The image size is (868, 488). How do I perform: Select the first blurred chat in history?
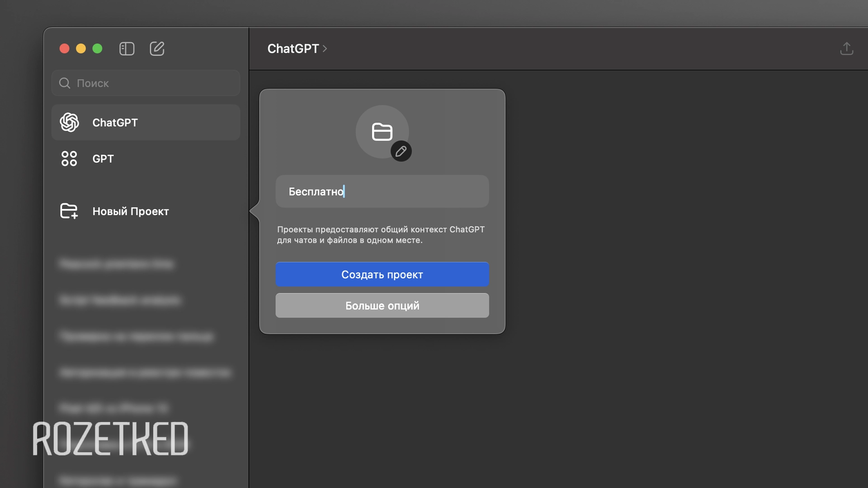point(117,264)
